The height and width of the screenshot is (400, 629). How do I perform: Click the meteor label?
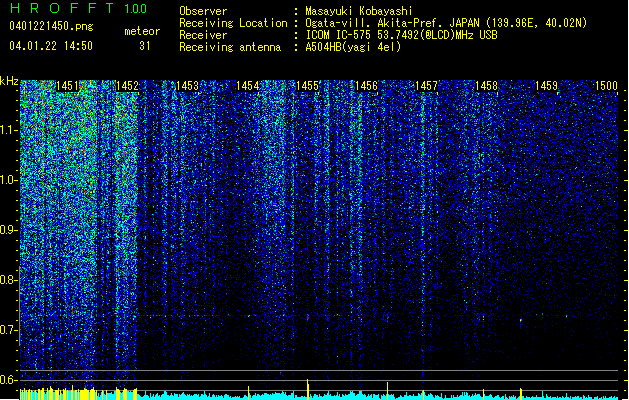pyautogui.click(x=142, y=31)
